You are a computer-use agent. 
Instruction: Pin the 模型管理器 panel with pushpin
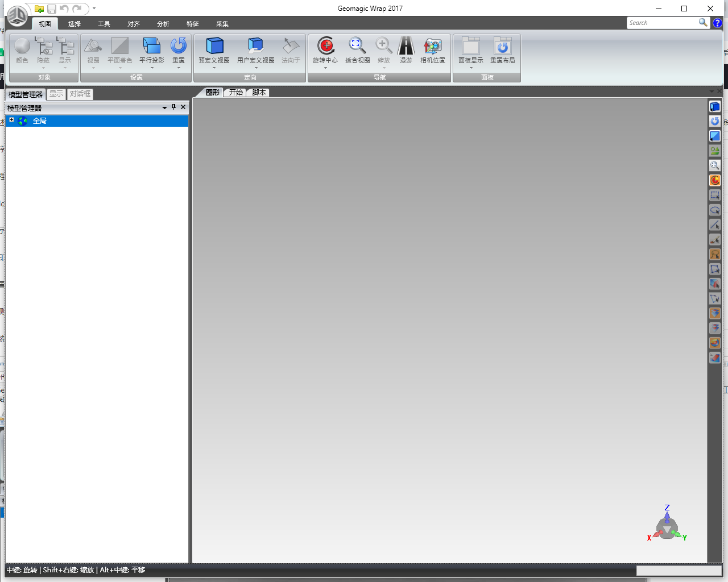tap(174, 107)
